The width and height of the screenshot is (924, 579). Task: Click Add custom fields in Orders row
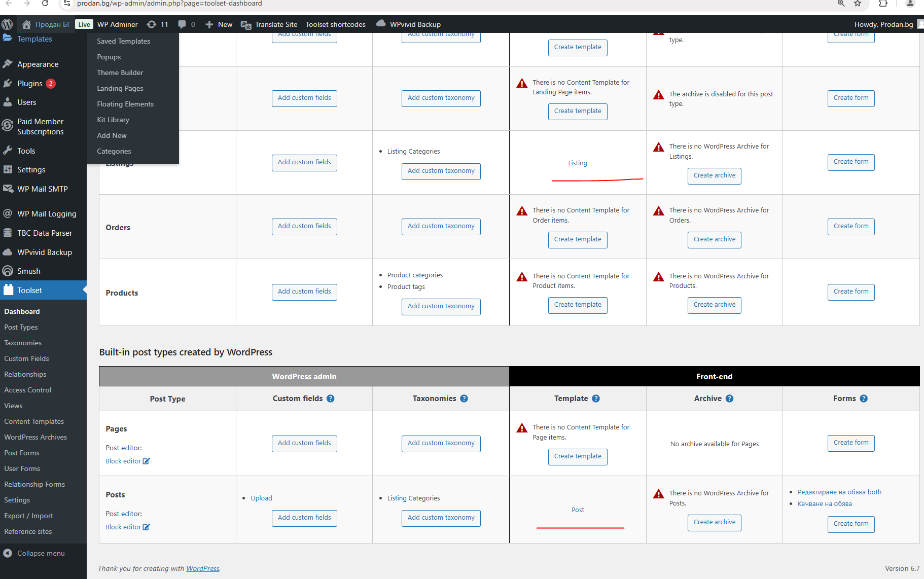tap(304, 226)
